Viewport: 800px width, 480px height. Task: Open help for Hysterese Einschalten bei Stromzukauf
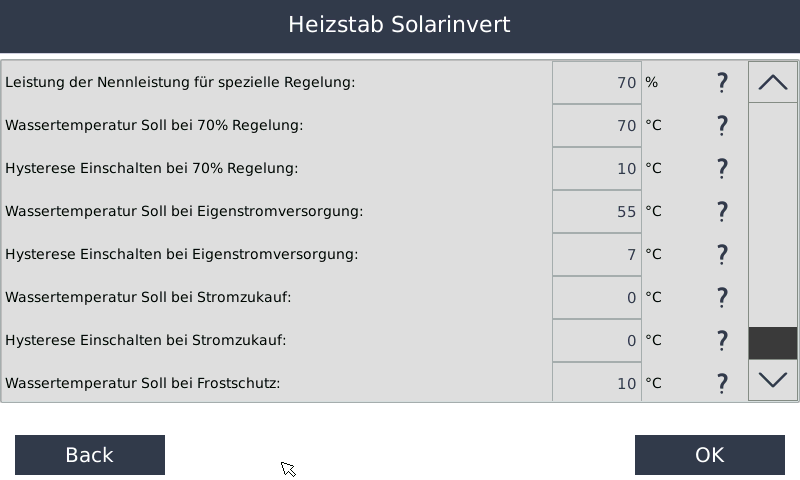[x=722, y=340]
